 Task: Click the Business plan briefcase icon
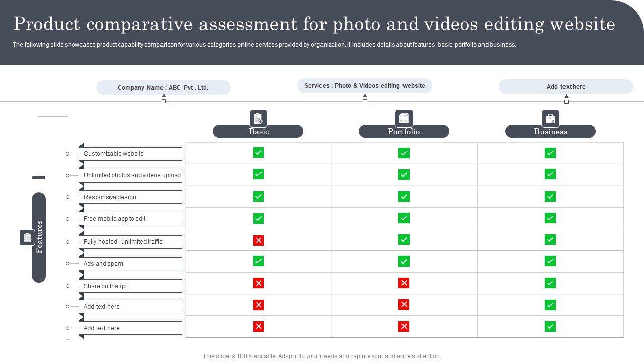[x=550, y=118]
